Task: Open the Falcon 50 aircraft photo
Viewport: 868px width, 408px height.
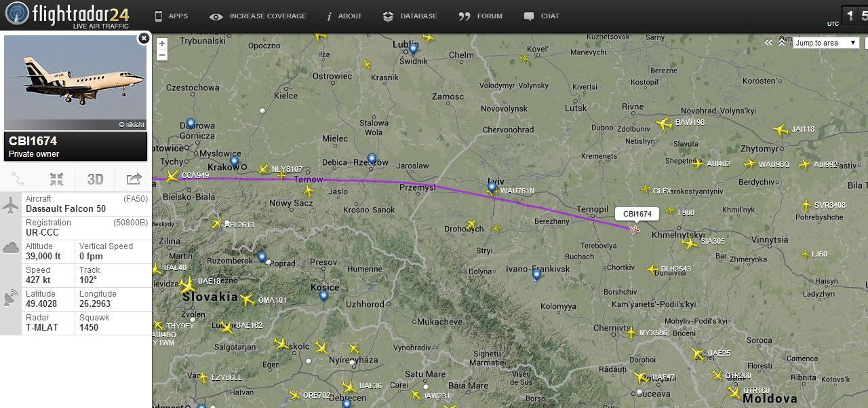Action: [75, 83]
